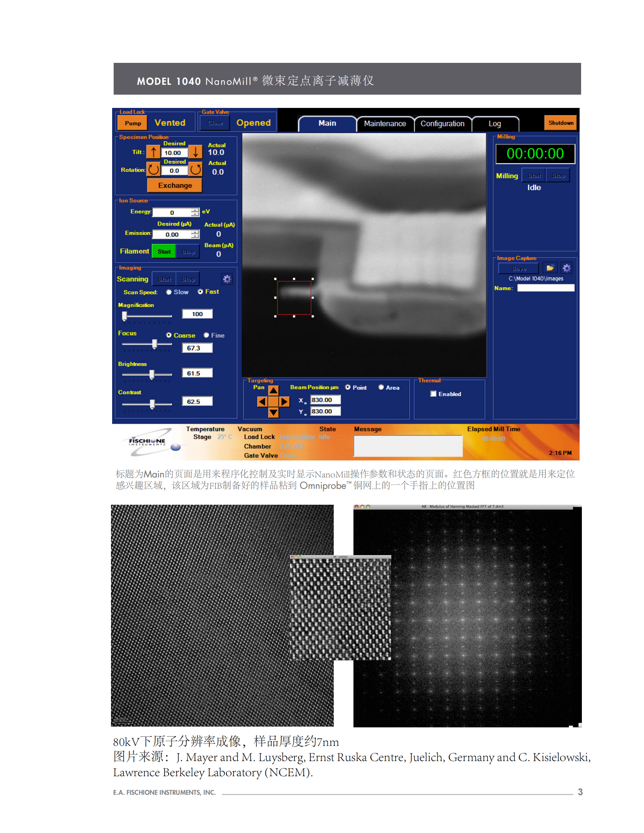The height and width of the screenshot is (833, 644).
Task: Click the counterclockwise rotation icon
Action: click(x=154, y=170)
